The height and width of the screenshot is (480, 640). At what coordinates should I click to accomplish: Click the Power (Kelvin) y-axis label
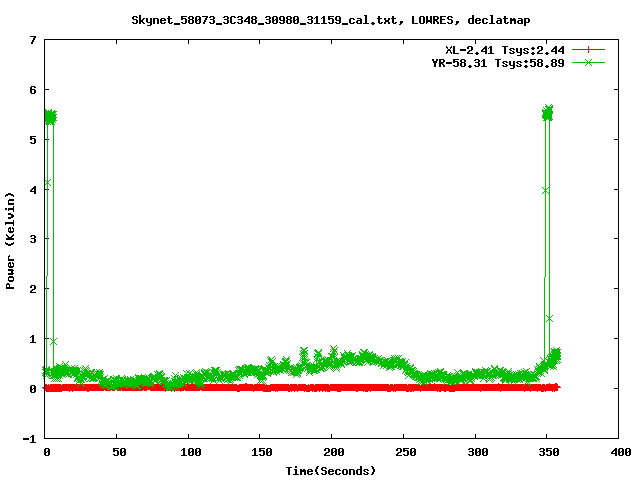[10, 241]
